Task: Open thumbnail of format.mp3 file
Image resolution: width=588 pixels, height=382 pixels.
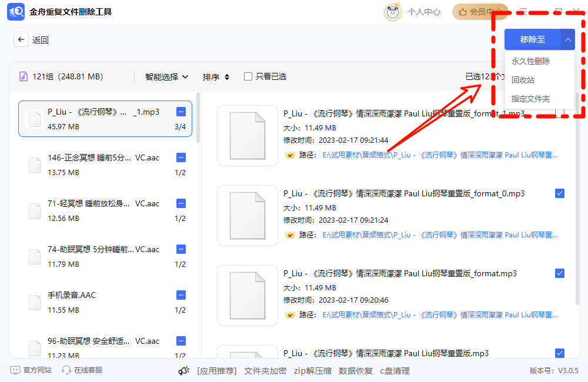Action: (x=248, y=296)
